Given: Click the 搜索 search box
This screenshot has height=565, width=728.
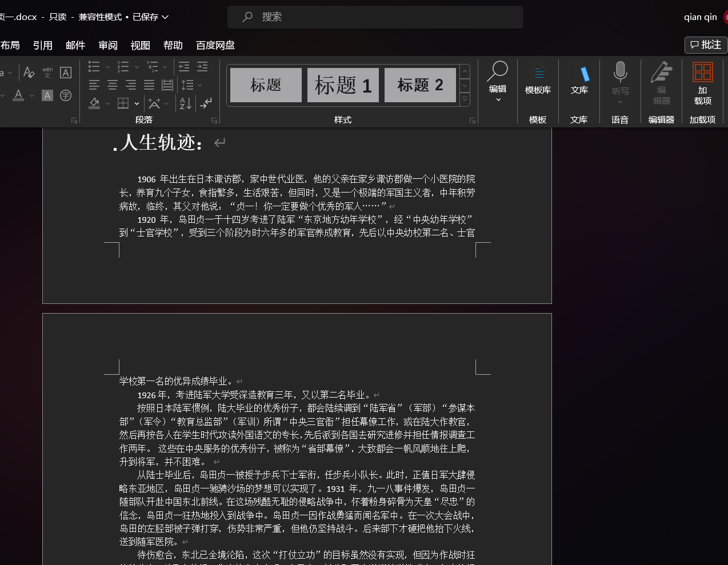Looking at the screenshot, I should click(x=375, y=17).
